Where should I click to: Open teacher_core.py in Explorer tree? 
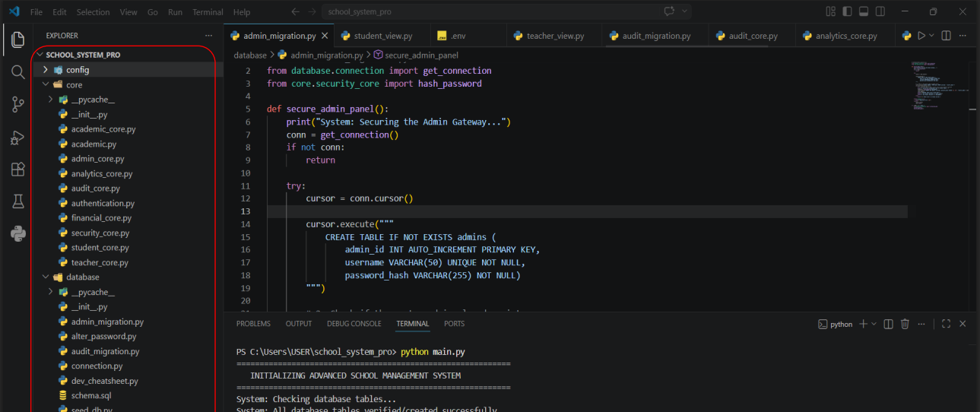coord(100,262)
